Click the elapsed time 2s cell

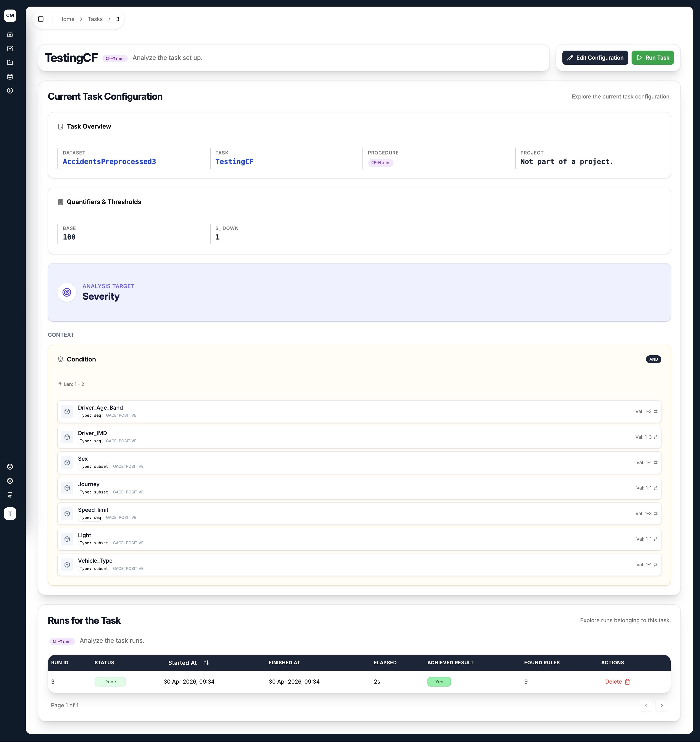377,682
